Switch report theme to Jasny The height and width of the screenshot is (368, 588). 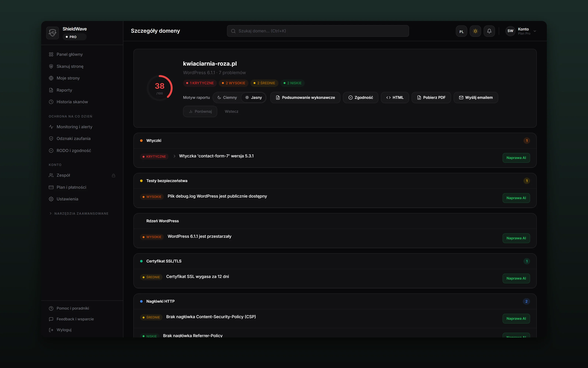pyautogui.click(x=253, y=97)
